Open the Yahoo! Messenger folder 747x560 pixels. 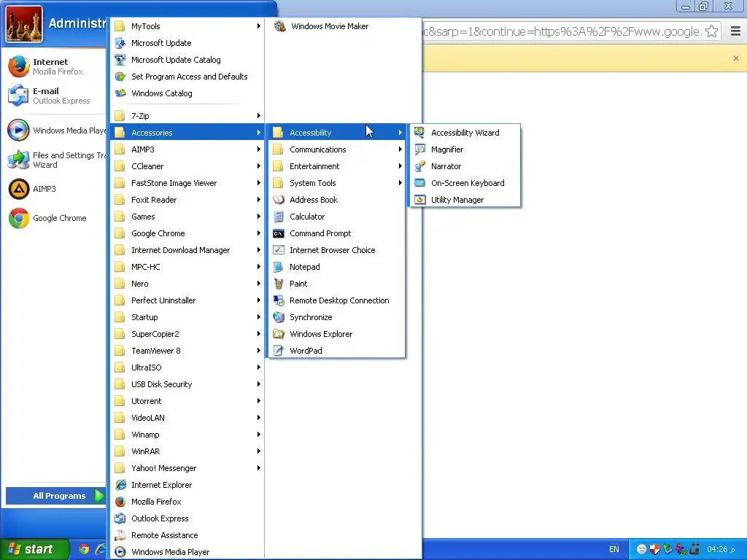(187, 468)
